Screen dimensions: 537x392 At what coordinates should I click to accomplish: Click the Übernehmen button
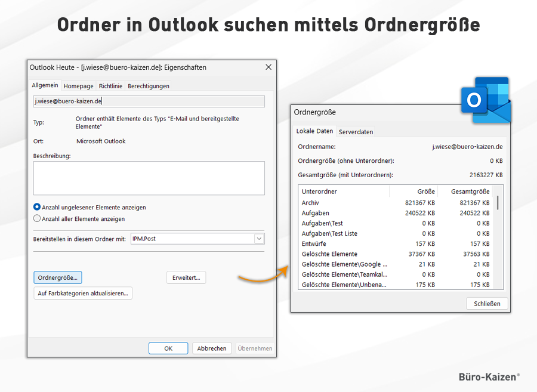point(255,348)
